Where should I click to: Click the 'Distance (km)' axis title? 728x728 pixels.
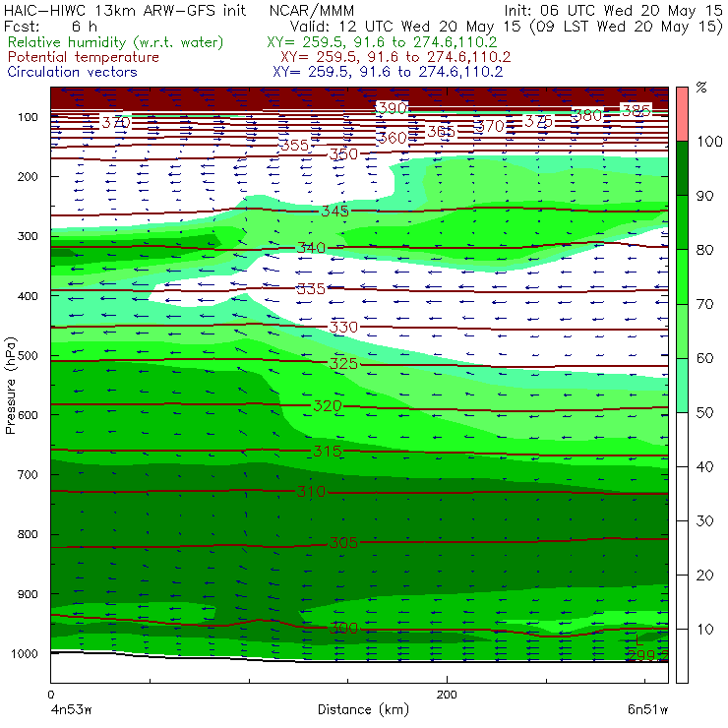[x=364, y=710]
